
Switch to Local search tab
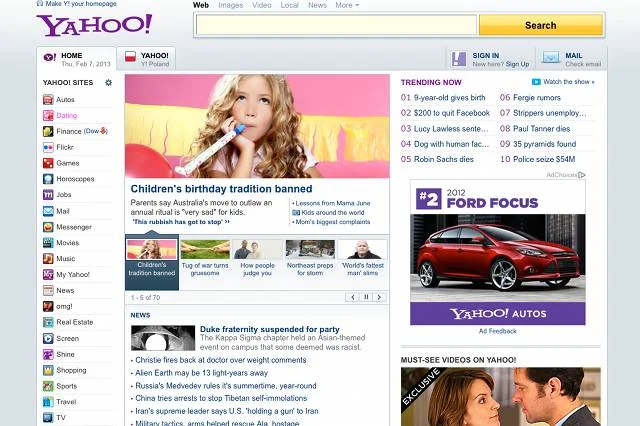tap(289, 5)
